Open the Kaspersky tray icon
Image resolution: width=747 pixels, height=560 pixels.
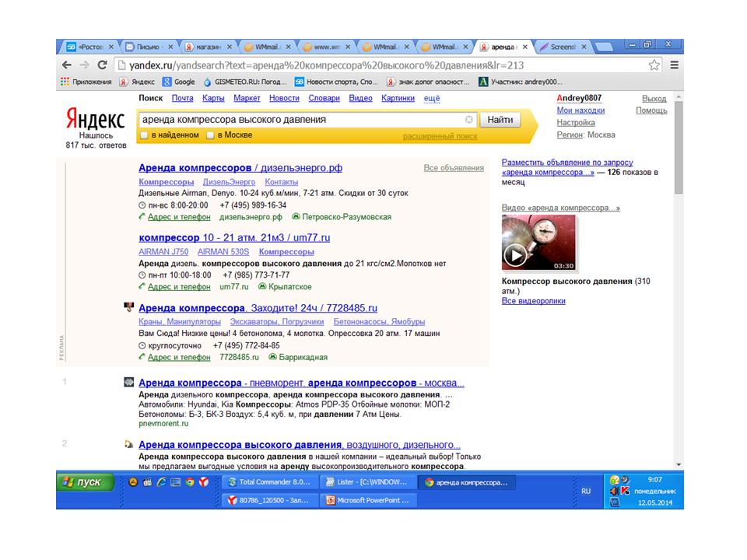[625, 491]
